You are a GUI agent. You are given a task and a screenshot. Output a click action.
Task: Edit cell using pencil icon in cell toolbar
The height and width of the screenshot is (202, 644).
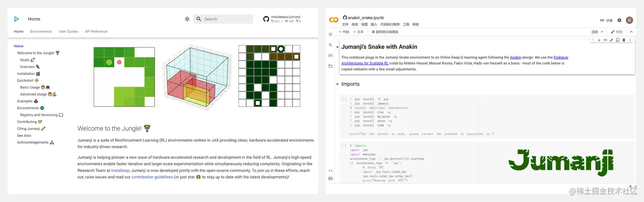[x=612, y=40]
